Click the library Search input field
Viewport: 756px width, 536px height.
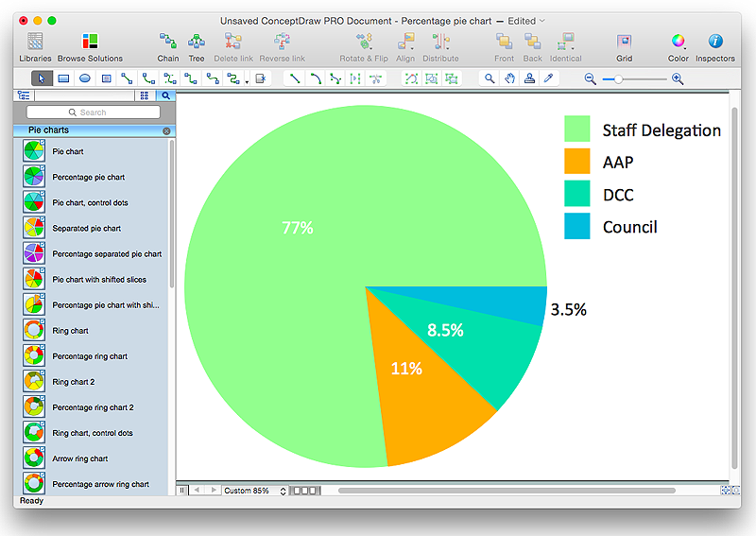click(x=93, y=112)
